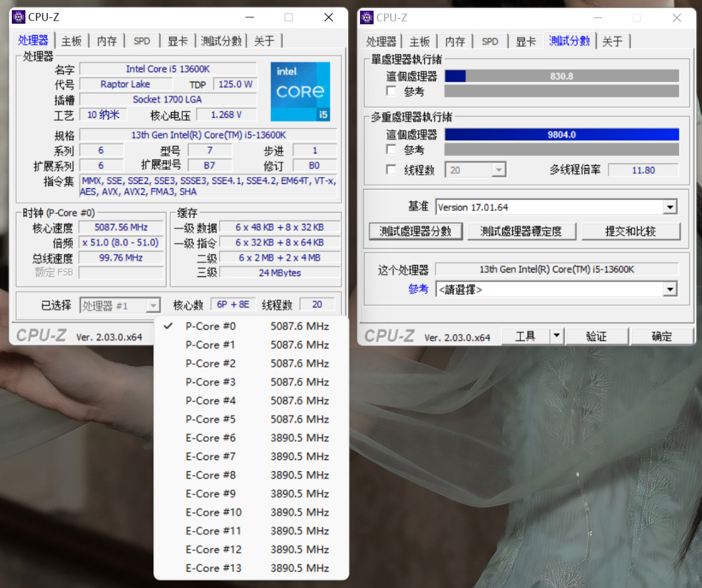Click the Intel Core i5 logo image

pos(300,91)
